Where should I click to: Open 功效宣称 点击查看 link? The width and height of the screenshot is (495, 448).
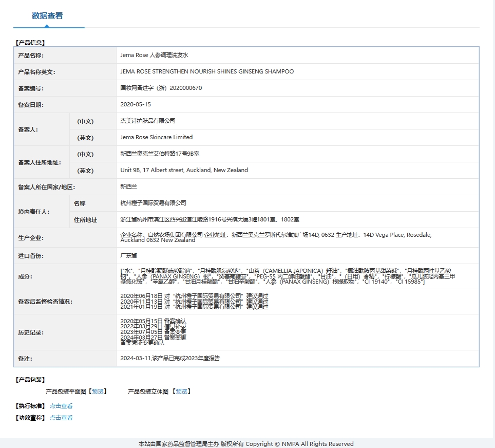(61, 418)
